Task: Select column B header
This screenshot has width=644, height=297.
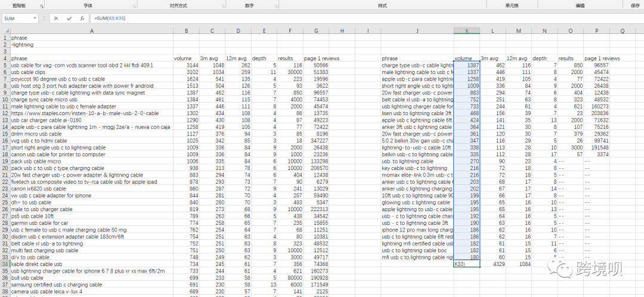Action: (x=186, y=31)
